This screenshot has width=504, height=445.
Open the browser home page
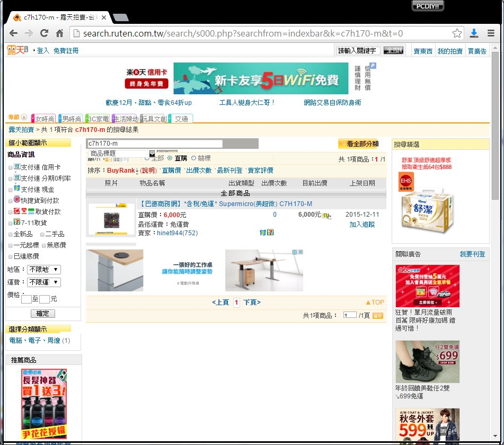pyautogui.click(x=59, y=33)
